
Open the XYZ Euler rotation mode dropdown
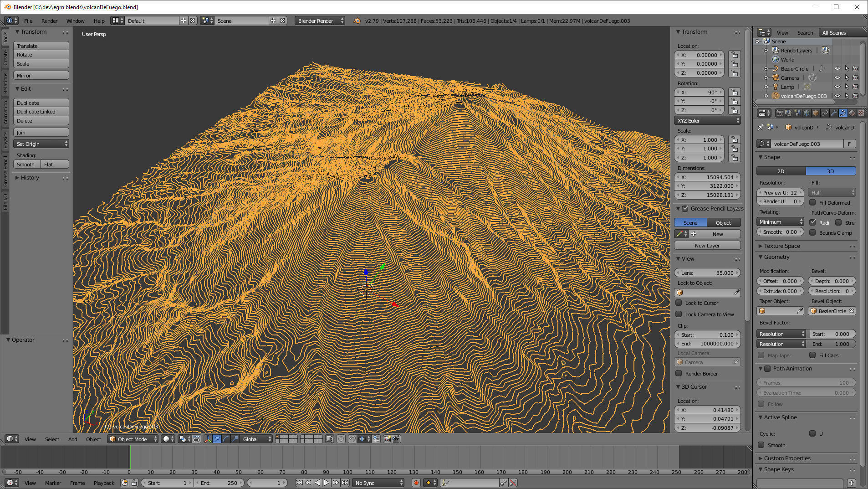pyautogui.click(x=707, y=120)
